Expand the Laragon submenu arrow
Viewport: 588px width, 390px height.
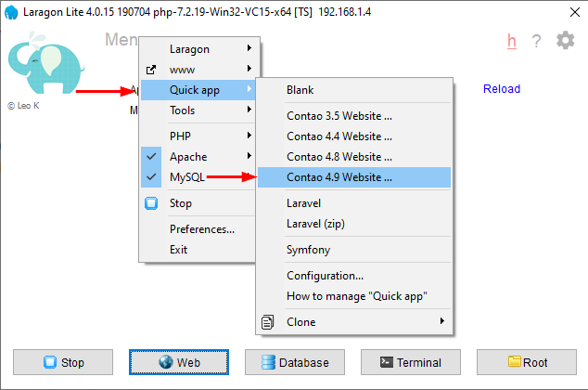[249, 48]
